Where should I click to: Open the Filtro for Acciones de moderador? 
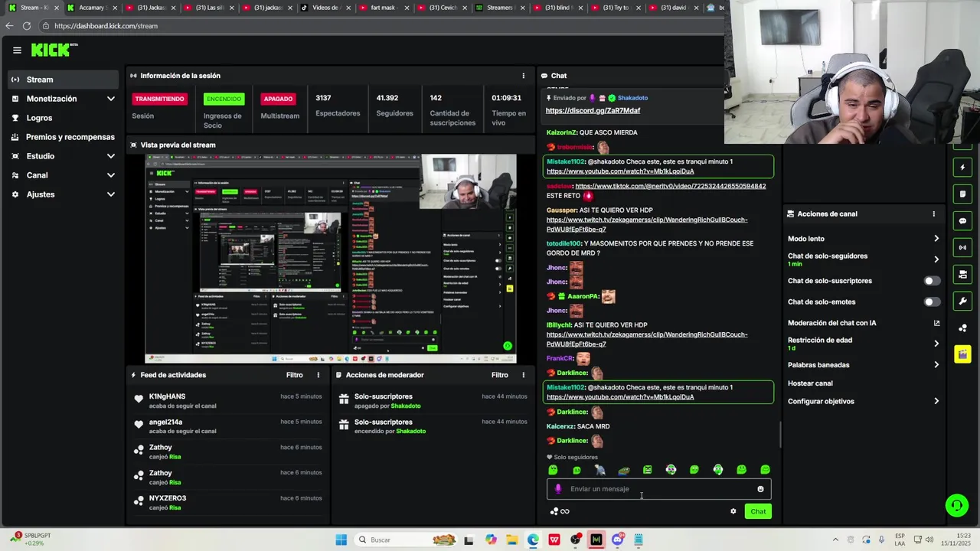[500, 375]
